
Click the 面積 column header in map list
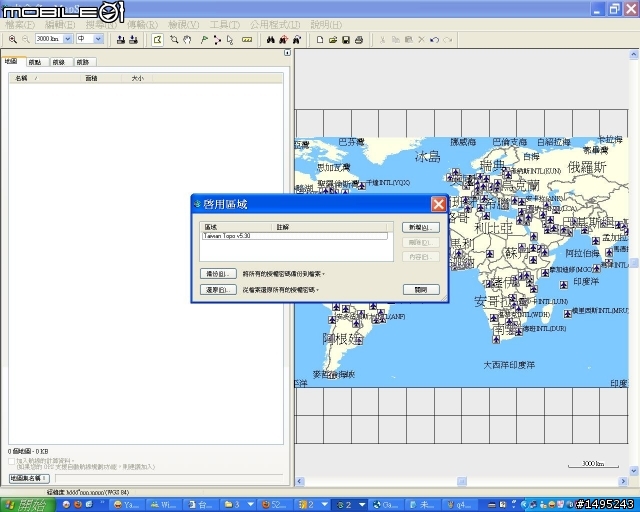(101, 78)
